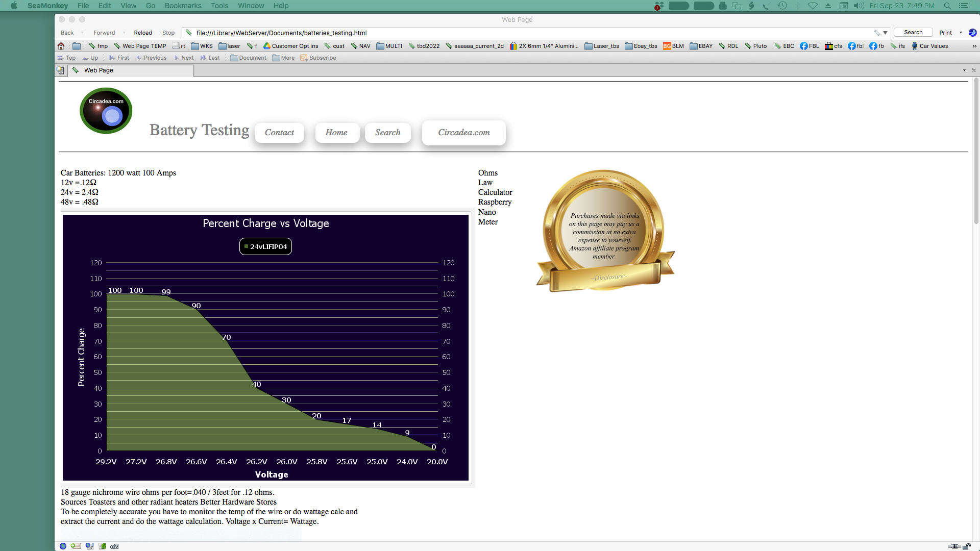Open the Bookmarks menu
This screenshot has width=980, height=551.
click(x=183, y=6)
